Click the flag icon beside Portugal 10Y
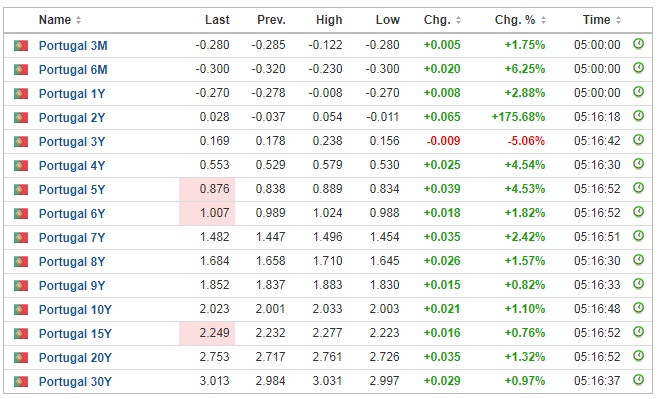 coord(21,309)
